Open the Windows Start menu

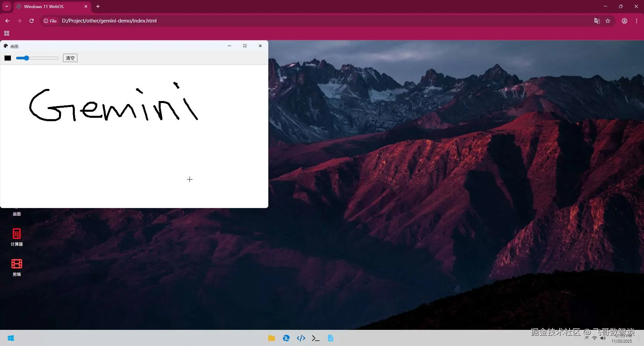(11, 338)
